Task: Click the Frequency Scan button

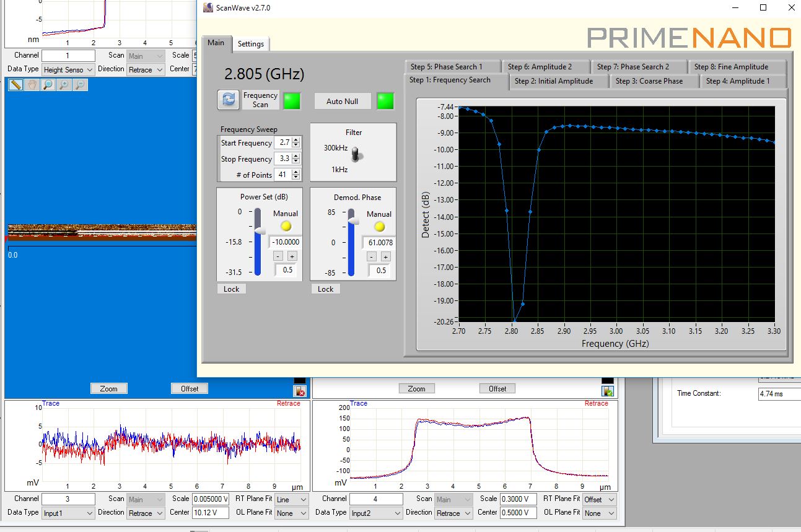Action: (x=260, y=100)
